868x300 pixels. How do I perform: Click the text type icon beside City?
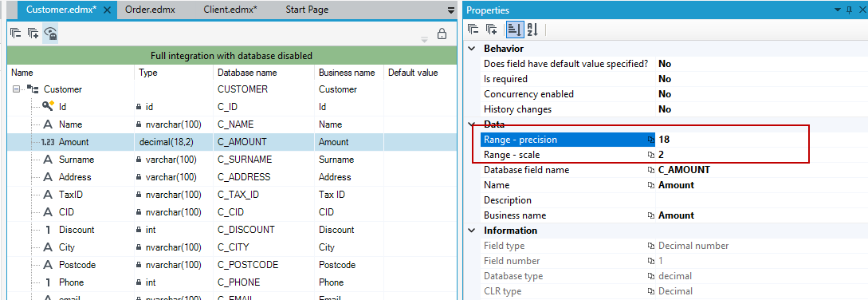48,247
